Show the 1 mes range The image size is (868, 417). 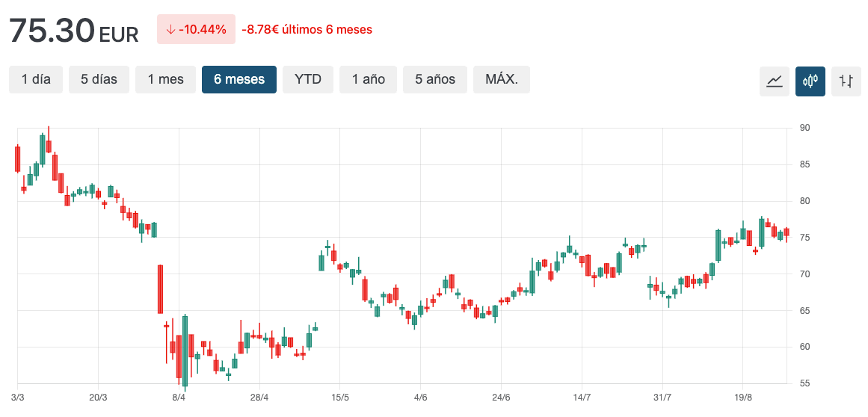(x=165, y=79)
